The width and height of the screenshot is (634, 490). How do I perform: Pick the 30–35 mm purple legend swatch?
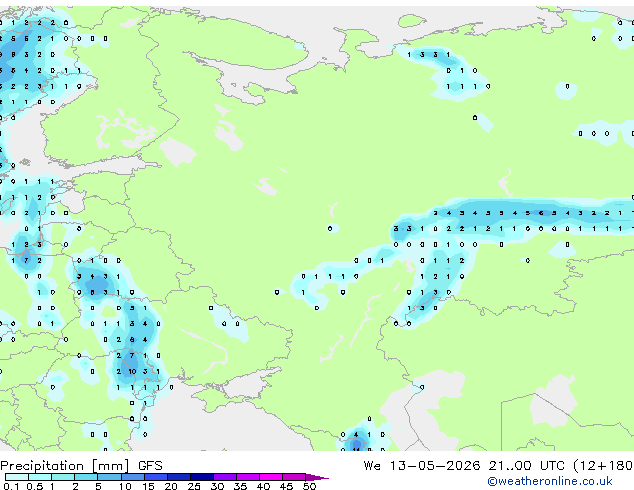tap(225, 477)
